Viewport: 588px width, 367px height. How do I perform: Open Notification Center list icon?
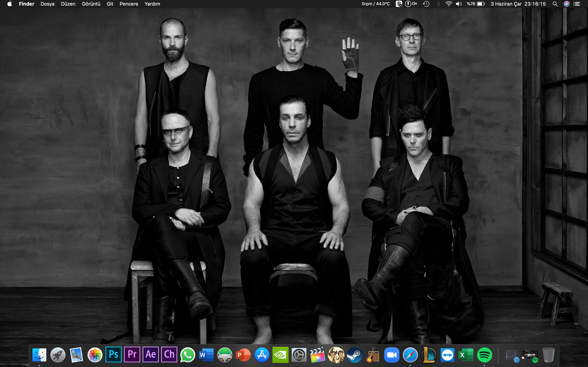[x=577, y=4]
